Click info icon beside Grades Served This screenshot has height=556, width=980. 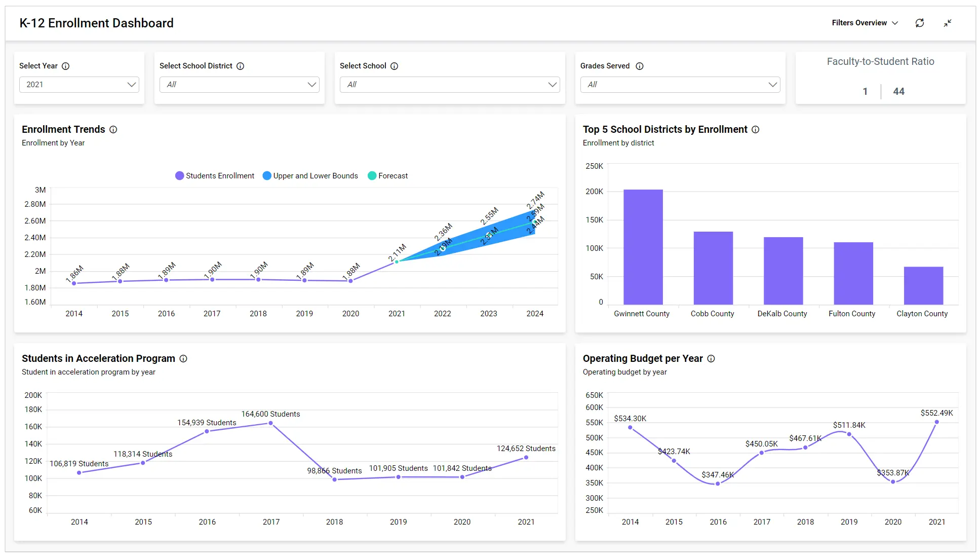coord(640,66)
